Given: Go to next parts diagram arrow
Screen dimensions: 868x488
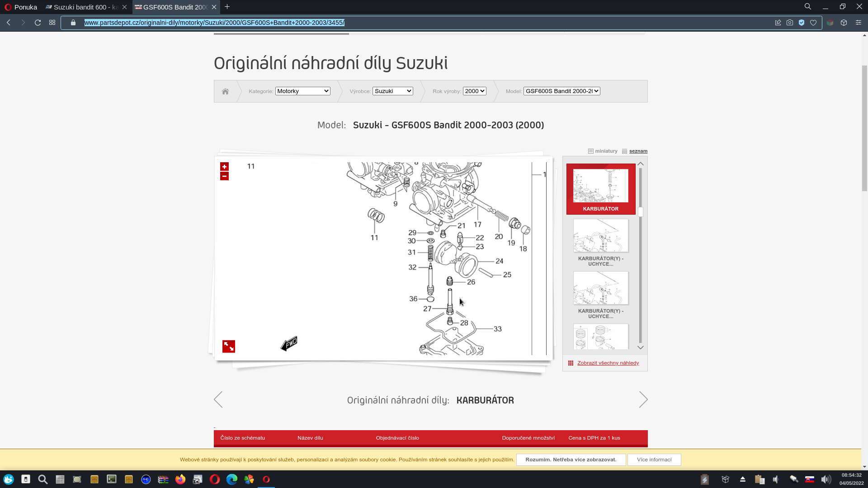Looking at the screenshot, I should pos(643,400).
